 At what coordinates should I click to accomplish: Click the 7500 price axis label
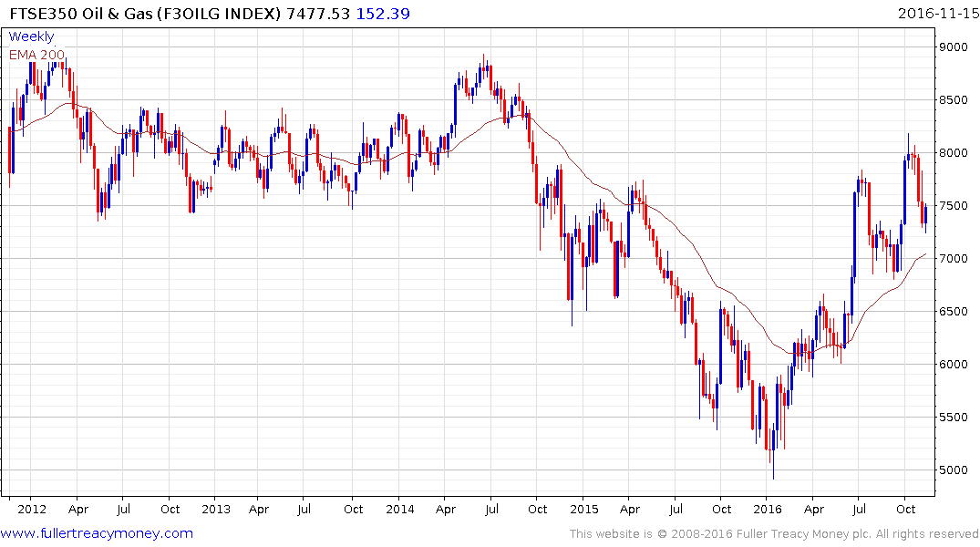(x=954, y=206)
